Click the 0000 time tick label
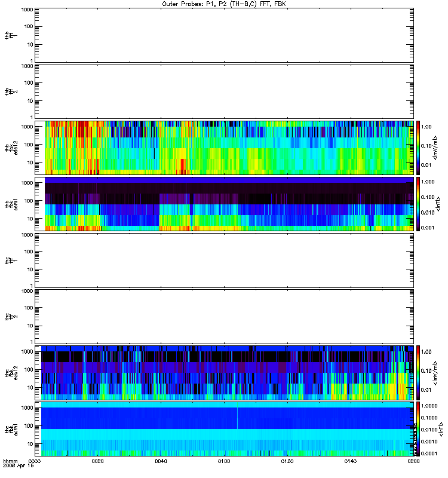 pos(35,461)
